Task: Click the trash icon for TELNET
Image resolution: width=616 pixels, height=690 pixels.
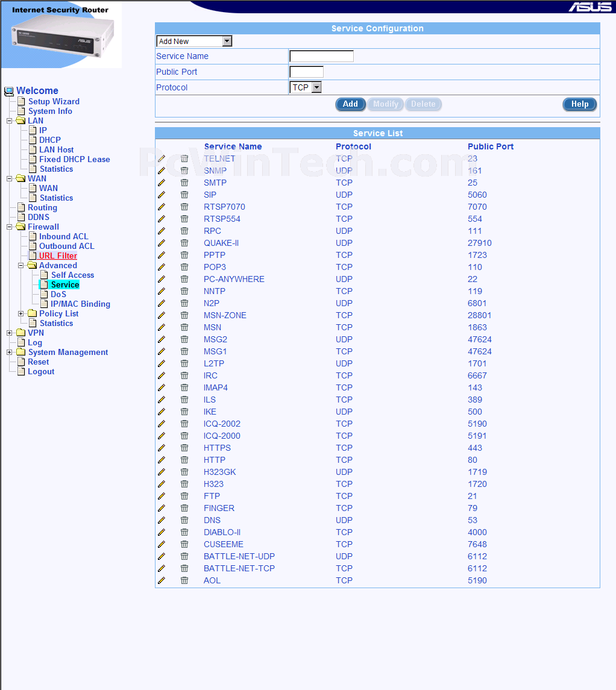Action: [x=184, y=158]
